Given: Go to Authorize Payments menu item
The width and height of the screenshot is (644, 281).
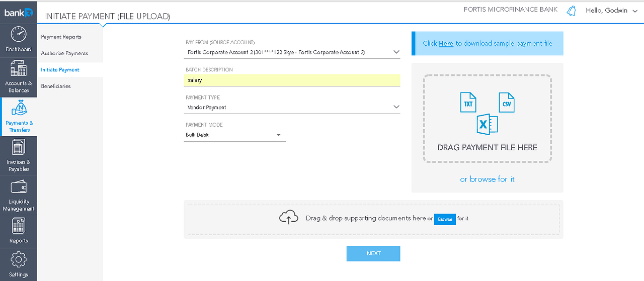Looking at the screenshot, I should click(64, 53).
